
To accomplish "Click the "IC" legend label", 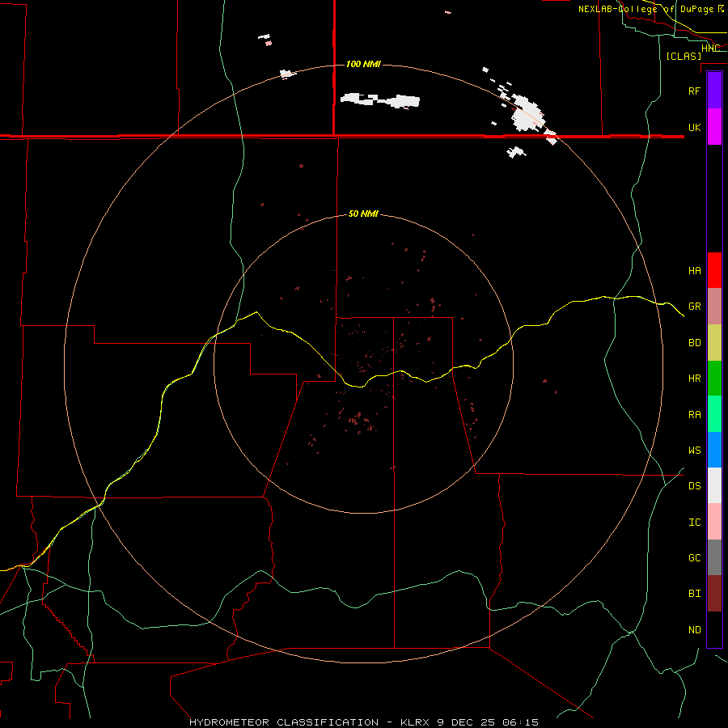I will 694,523.
